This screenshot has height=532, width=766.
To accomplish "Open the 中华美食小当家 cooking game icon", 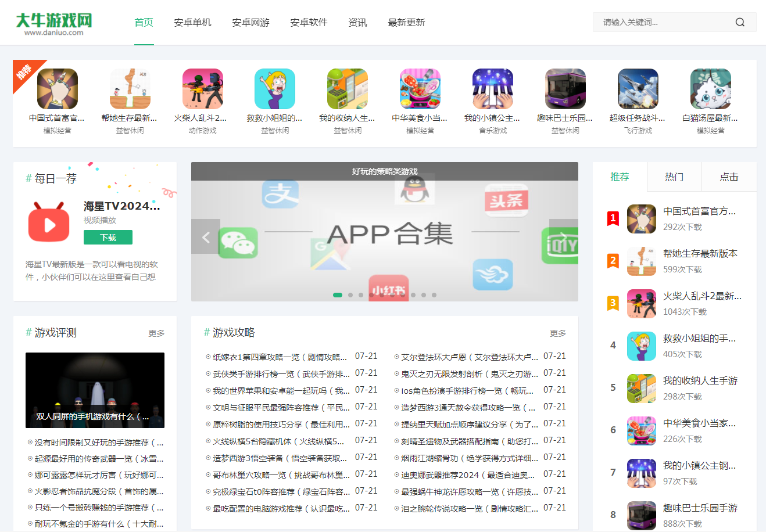I will pyautogui.click(x=420, y=88).
